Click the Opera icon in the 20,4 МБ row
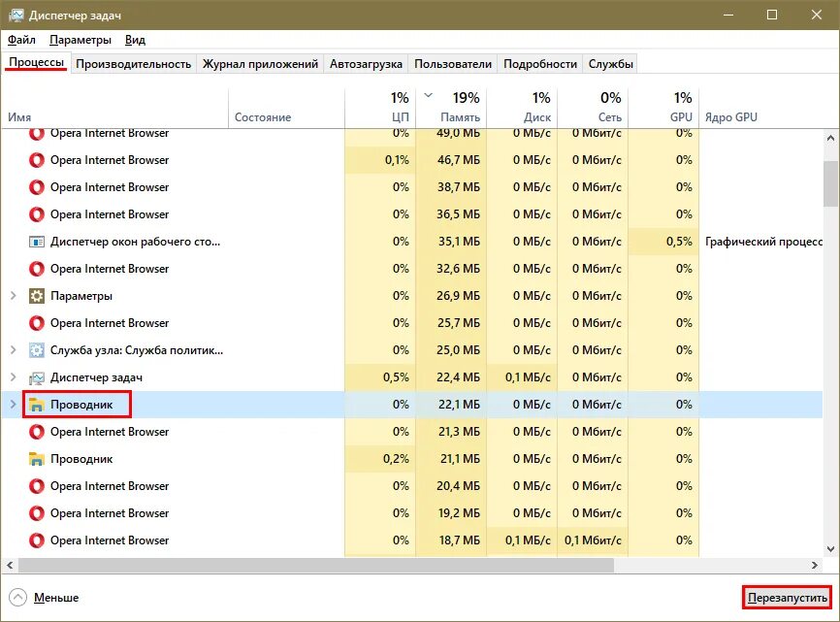Screen dimensions: 840x622 pos(37,486)
